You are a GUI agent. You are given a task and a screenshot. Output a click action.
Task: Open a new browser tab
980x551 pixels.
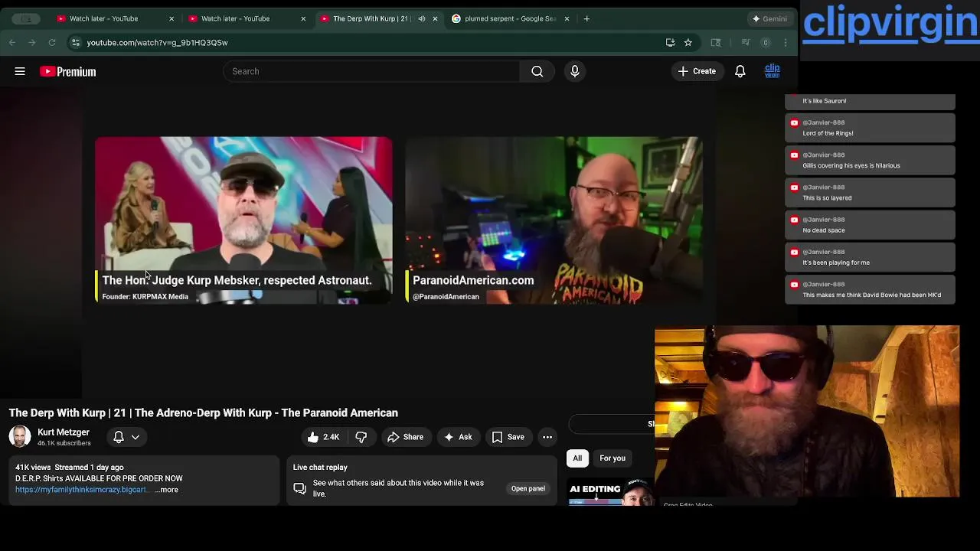pos(586,18)
